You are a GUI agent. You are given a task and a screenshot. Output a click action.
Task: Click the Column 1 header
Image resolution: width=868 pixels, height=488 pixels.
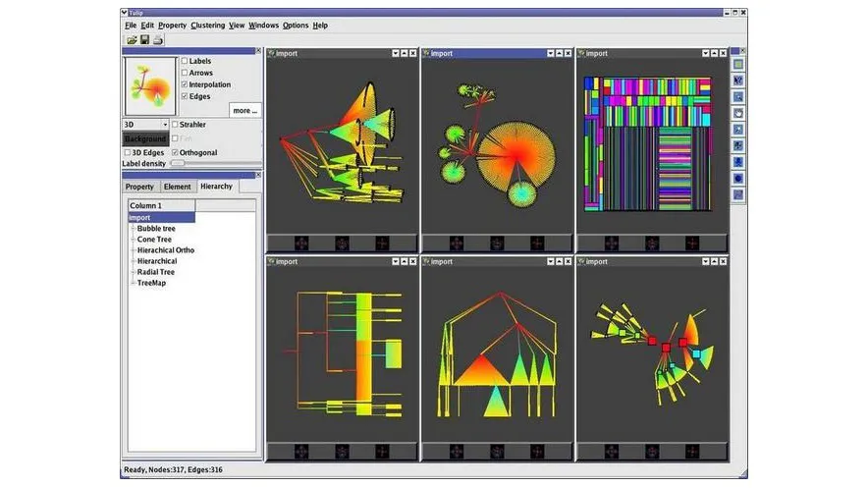(x=161, y=205)
